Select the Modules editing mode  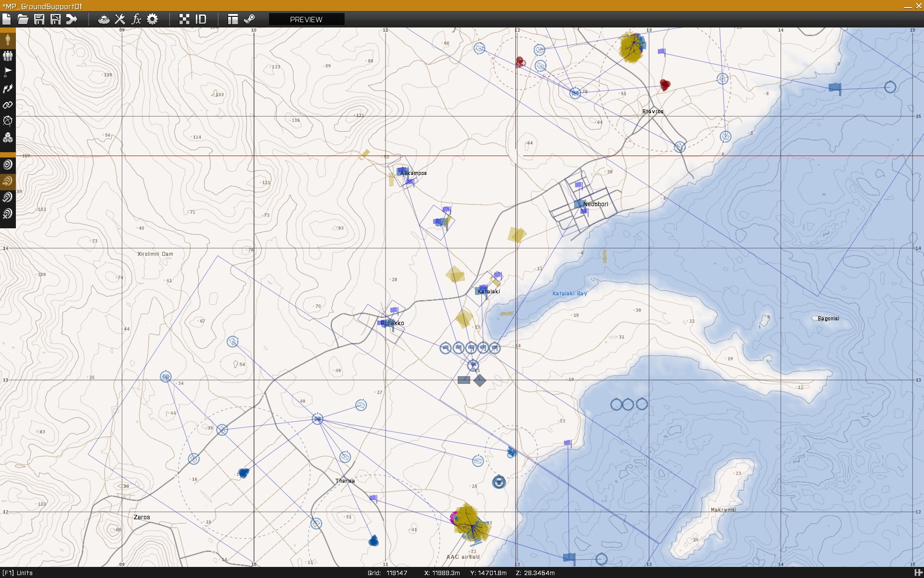pos(8,137)
